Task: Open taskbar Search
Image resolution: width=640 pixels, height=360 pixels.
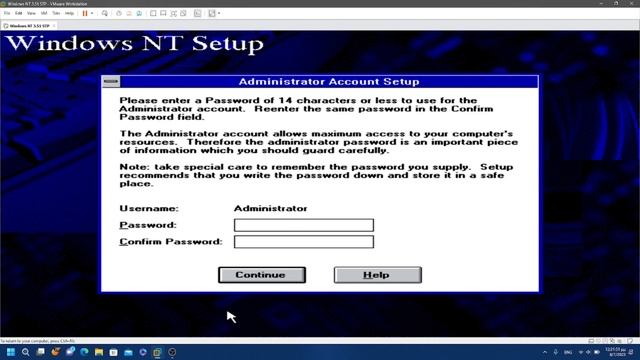Action: pos(26,352)
